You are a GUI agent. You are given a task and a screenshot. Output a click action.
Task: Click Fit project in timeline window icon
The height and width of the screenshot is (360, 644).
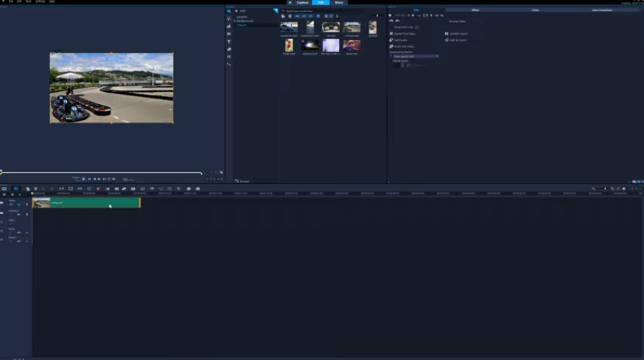point(618,189)
